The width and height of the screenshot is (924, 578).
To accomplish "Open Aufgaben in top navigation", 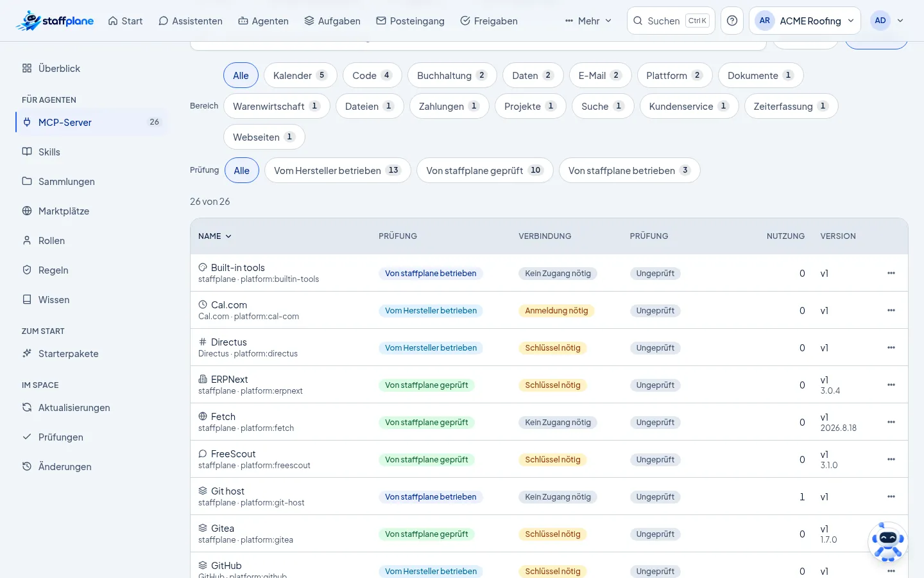I will [x=332, y=21].
